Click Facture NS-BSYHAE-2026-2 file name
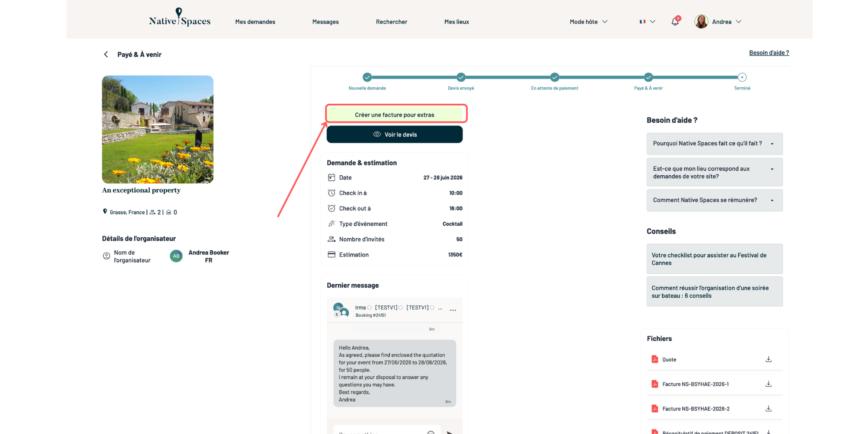 (x=696, y=409)
